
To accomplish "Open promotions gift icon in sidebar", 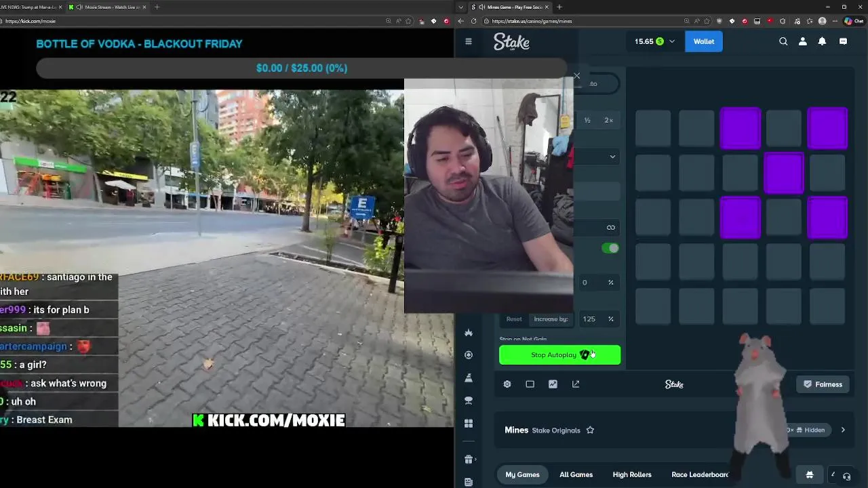I will coord(469,460).
